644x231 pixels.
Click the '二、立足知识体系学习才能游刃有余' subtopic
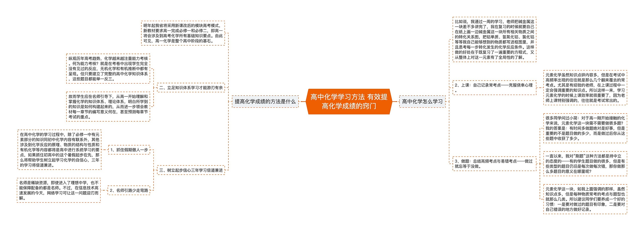tap(191, 88)
